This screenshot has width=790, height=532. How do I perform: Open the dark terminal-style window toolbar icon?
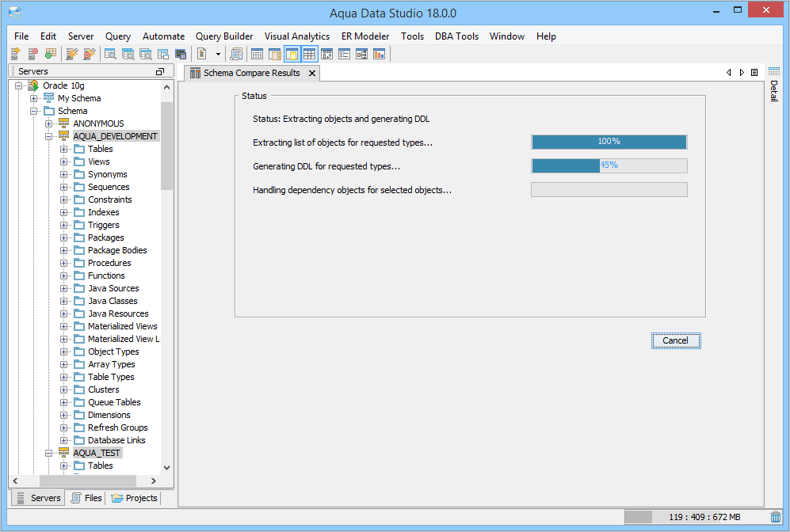point(181,54)
